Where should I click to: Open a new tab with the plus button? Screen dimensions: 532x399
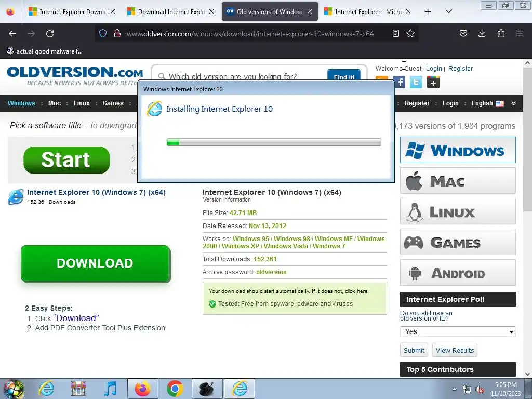(x=428, y=12)
